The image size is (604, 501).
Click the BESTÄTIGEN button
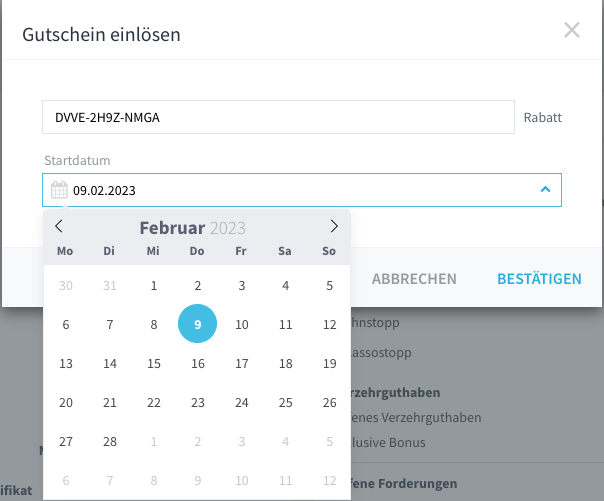pos(539,279)
